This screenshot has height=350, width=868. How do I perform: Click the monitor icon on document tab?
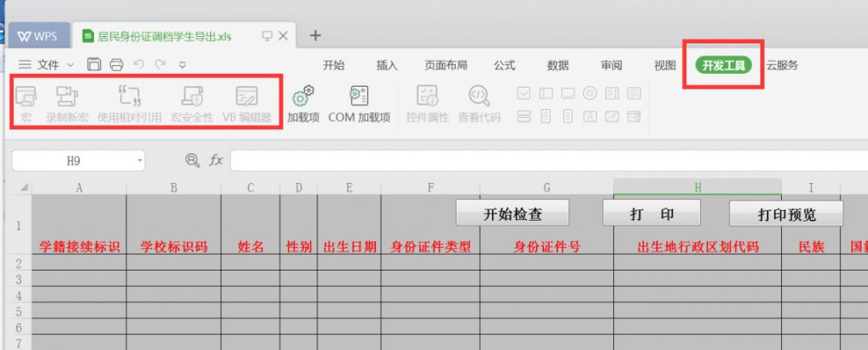[268, 36]
